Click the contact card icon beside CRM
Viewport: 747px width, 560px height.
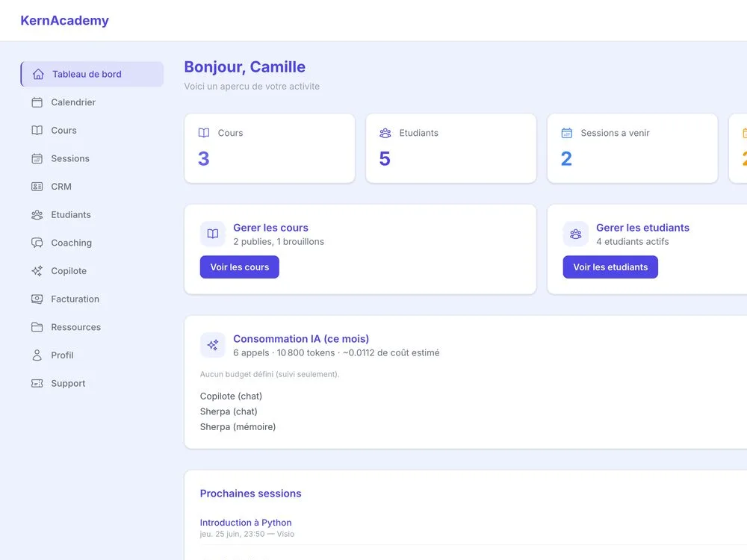point(37,187)
